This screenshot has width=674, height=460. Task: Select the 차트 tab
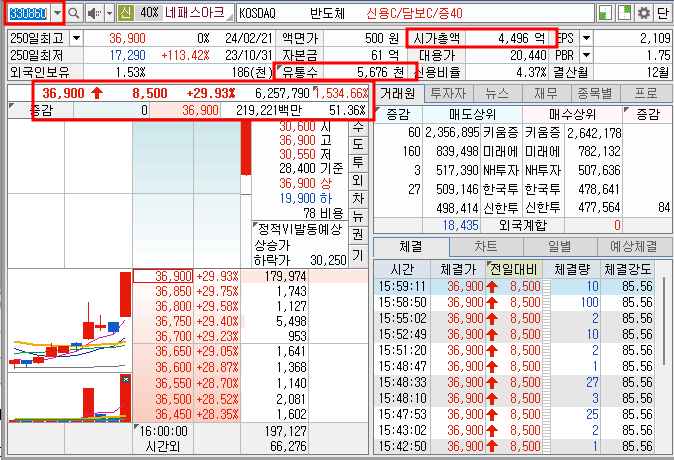coord(486,247)
